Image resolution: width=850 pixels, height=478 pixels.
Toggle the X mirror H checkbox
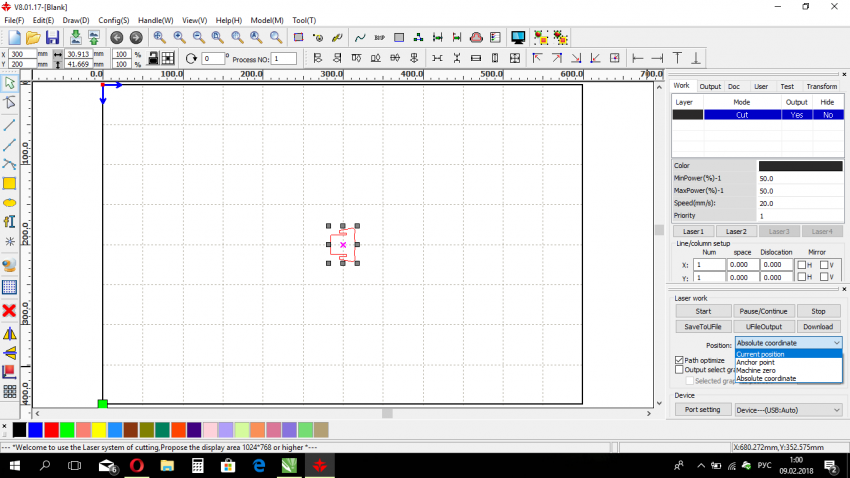(802, 265)
